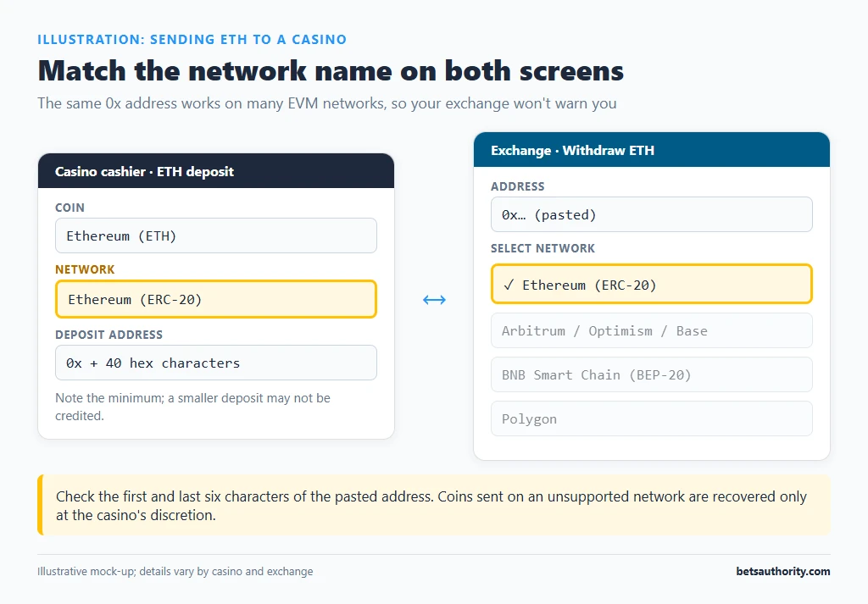Click the 'COIN' label
Screen dimensions: 868x604
(70, 208)
